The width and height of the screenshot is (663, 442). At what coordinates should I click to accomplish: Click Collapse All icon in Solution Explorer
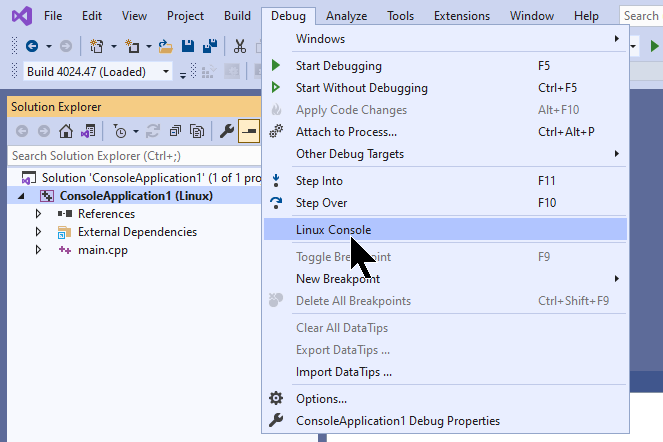tap(175, 132)
